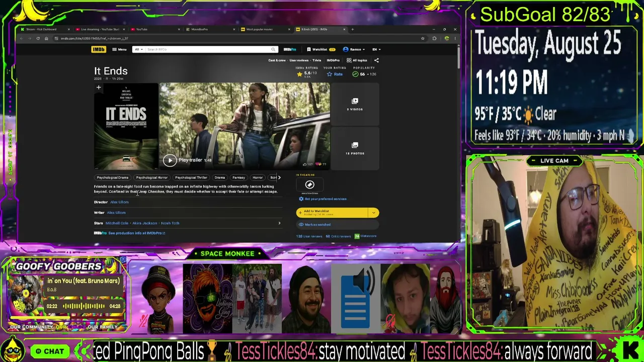Open the 12 Photos tile
The image size is (644, 362).
(x=355, y=148)
